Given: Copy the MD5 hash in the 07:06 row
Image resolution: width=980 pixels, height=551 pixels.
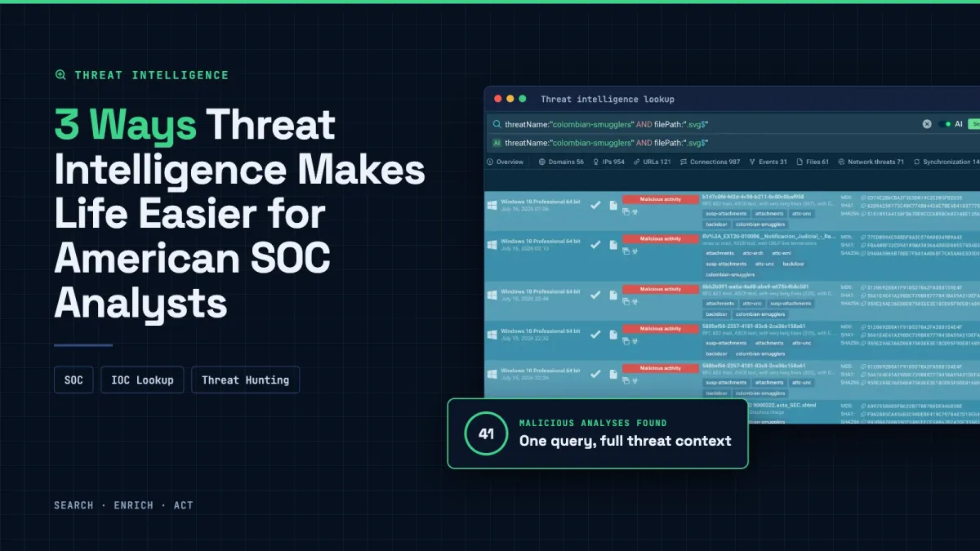Looking at the screenshot, I should [x=862, y=198].
